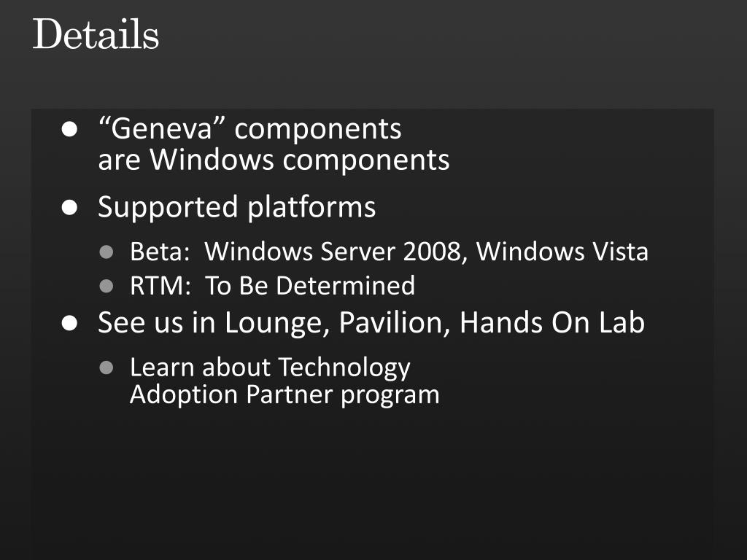Click the words "Windows Vista"
This screenshot has height=560, width=747.
(x=562, y=251)
